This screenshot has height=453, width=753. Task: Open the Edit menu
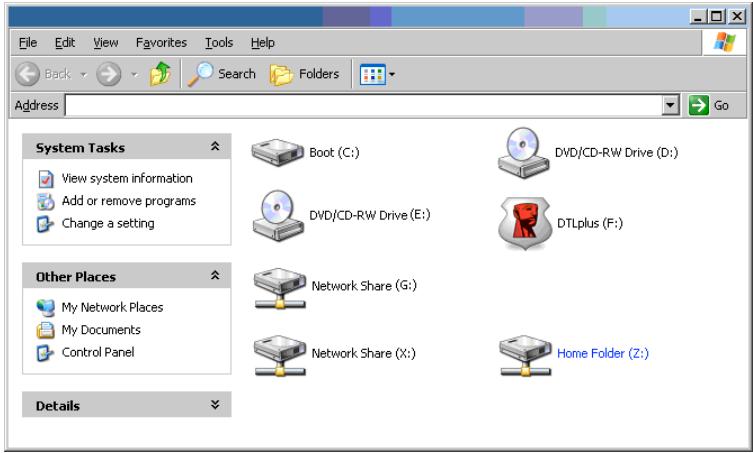pyautogui.click(x=65, y=43)
